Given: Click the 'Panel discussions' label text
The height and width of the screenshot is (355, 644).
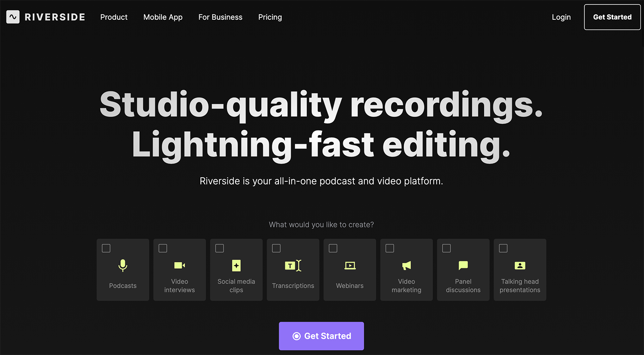Looking at the screenshot, I should tap(463, 286).
